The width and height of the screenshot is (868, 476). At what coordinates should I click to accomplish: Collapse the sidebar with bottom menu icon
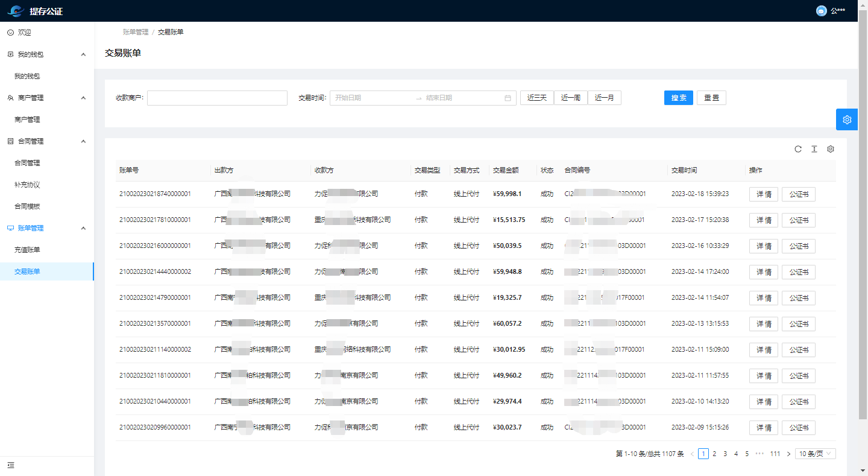(11, 465)
